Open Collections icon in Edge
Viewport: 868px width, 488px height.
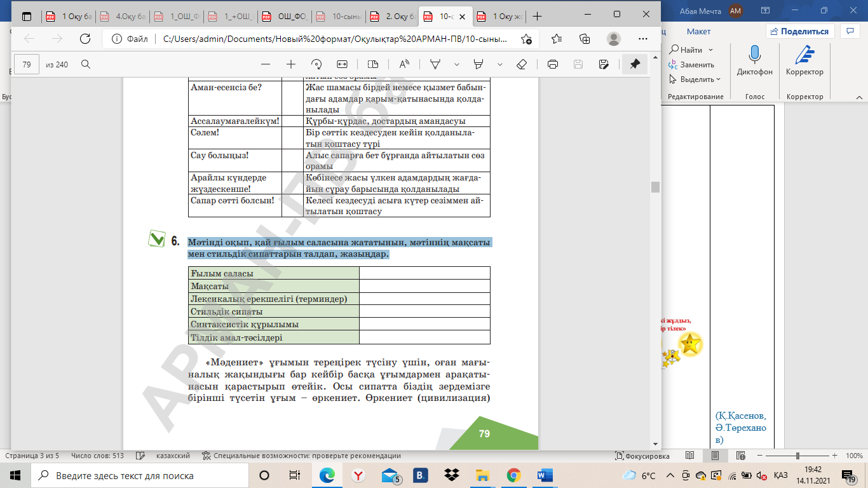585,39
